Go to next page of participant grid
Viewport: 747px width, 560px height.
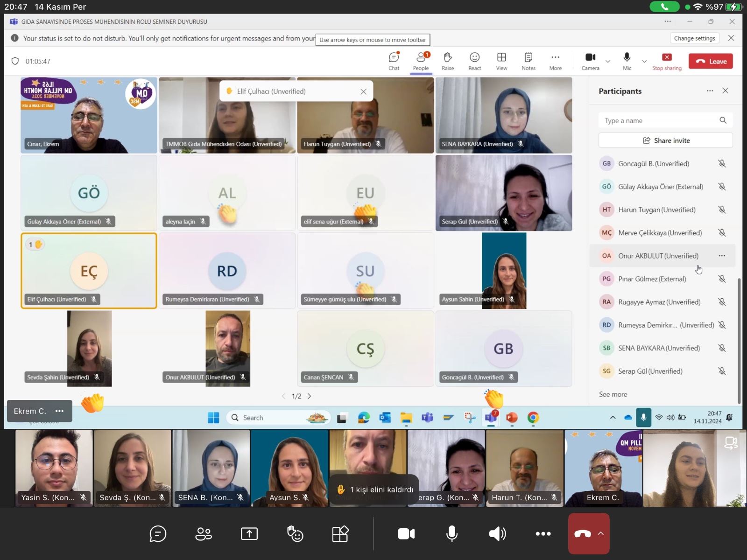pos(309,396)
